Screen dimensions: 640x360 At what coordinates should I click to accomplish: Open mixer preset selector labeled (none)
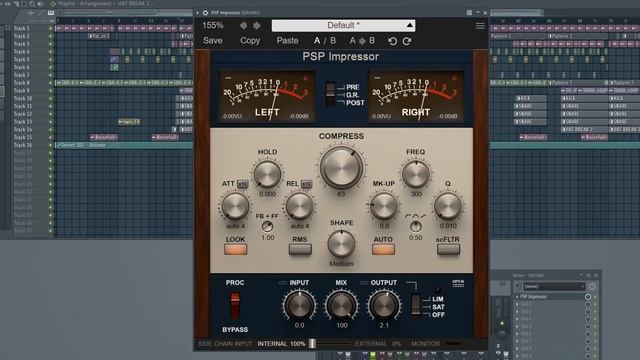(554, 287)
